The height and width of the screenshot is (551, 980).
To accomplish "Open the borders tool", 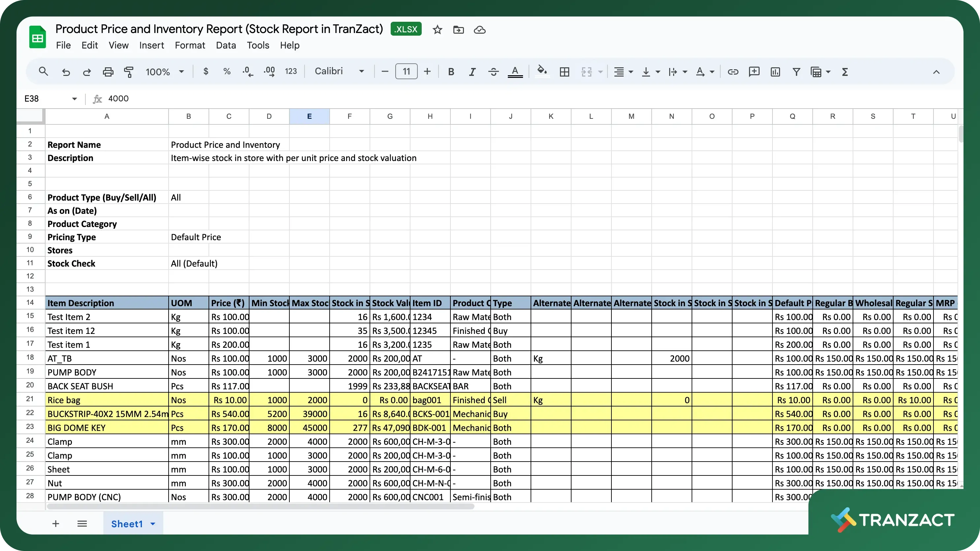I will click(565, 72).
